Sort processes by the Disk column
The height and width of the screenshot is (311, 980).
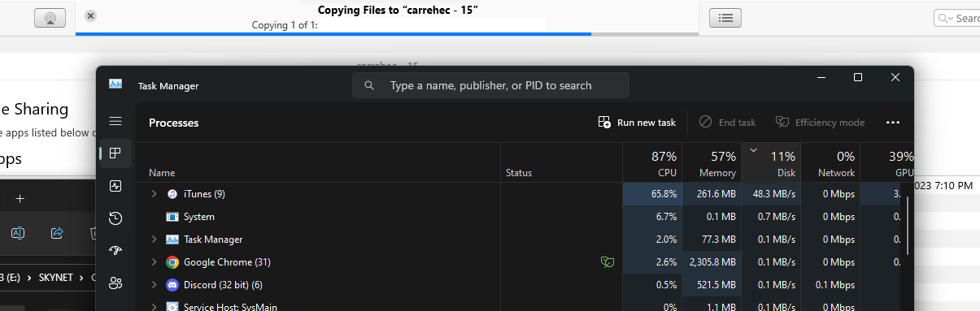(x=771, y=162)
